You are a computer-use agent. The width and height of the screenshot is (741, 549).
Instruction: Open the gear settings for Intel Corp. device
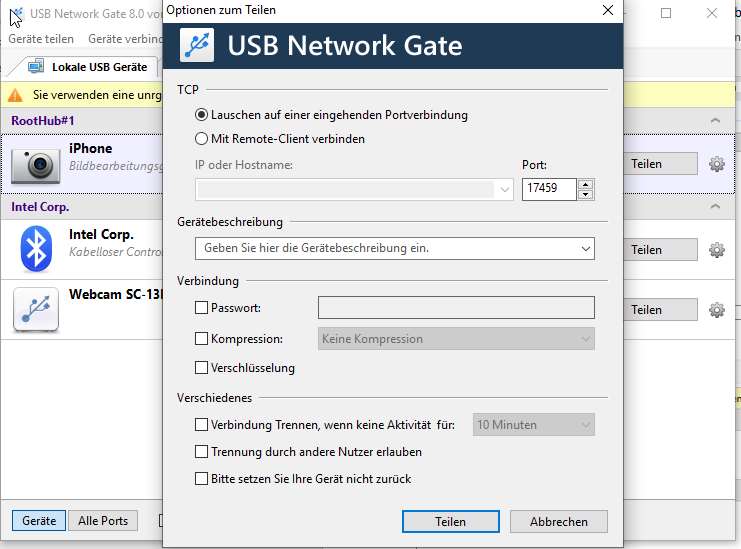716,250
